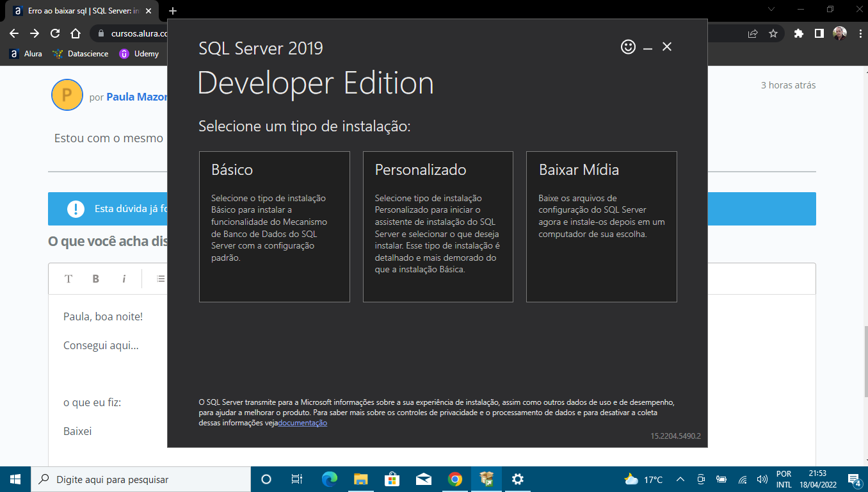Open the Udemy bookmark
Screen dimensions: 868x492
click(139, 54)
